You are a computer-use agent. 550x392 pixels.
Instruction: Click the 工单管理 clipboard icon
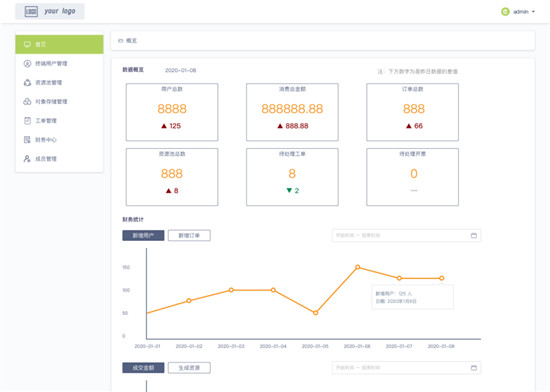(x=27, y=121)
